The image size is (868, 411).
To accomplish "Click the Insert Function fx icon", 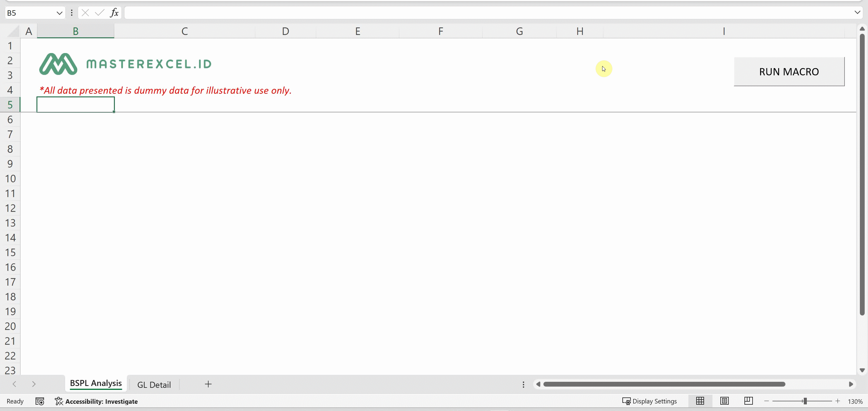I will 115,13.
